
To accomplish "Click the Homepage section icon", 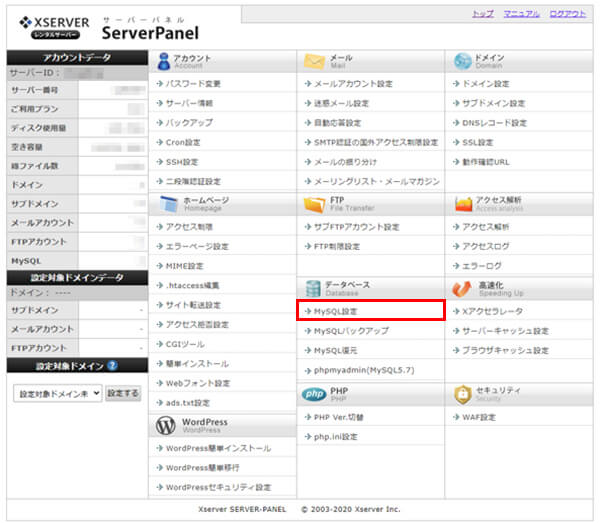I will (168, 204).
